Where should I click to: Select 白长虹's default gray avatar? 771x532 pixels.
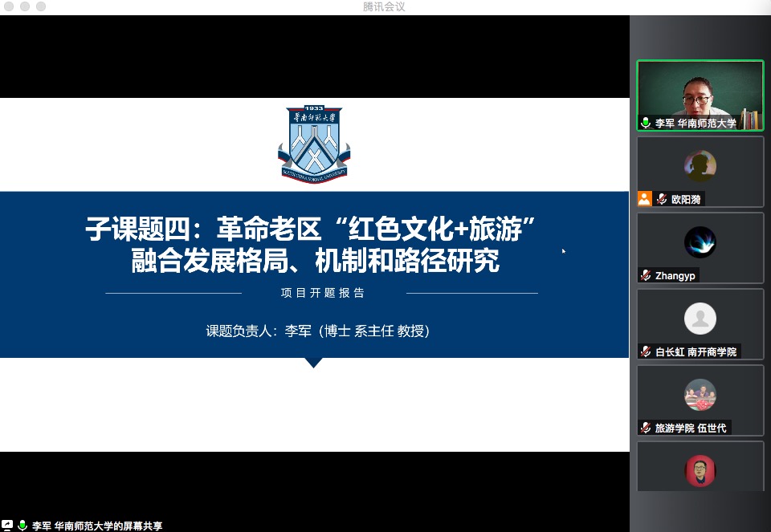[700, 319]
